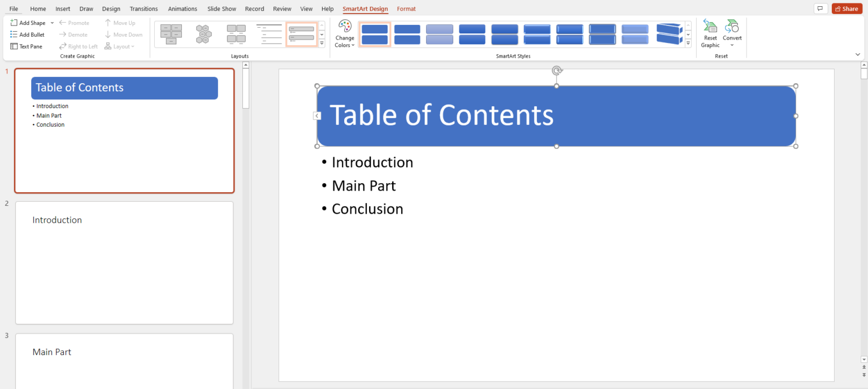
Task: Expand the Layouts gallery
Action: pyautogui.click(x=322, y=42)
